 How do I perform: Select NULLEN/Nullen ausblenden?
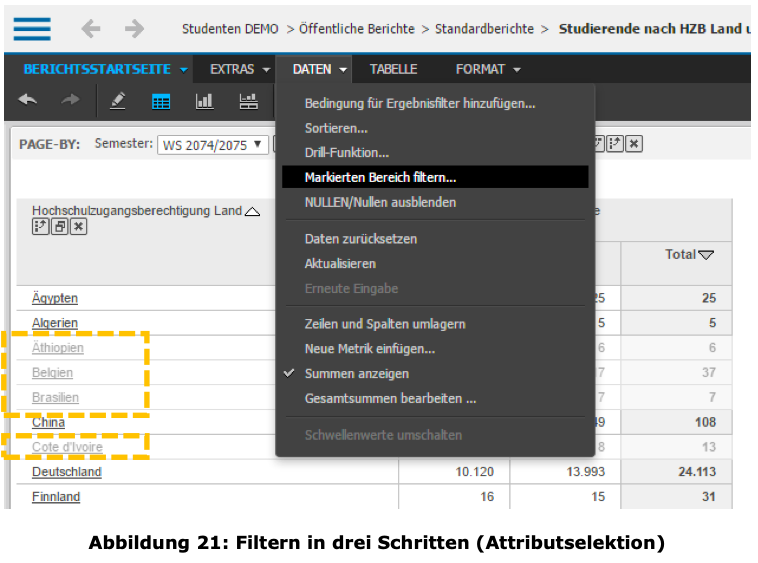click(380, 202)
